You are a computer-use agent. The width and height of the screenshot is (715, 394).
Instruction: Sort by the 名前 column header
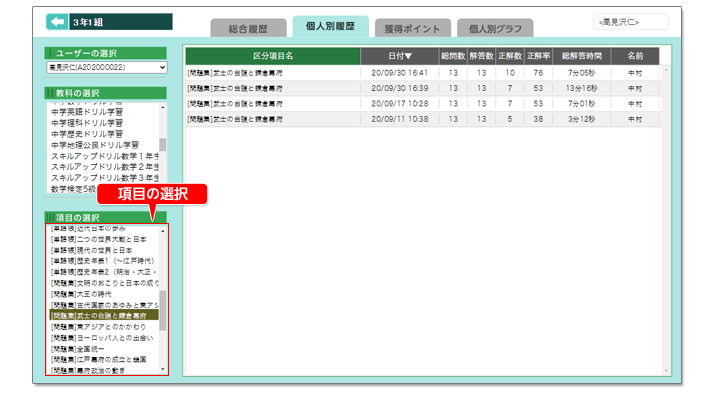[635, 56]
